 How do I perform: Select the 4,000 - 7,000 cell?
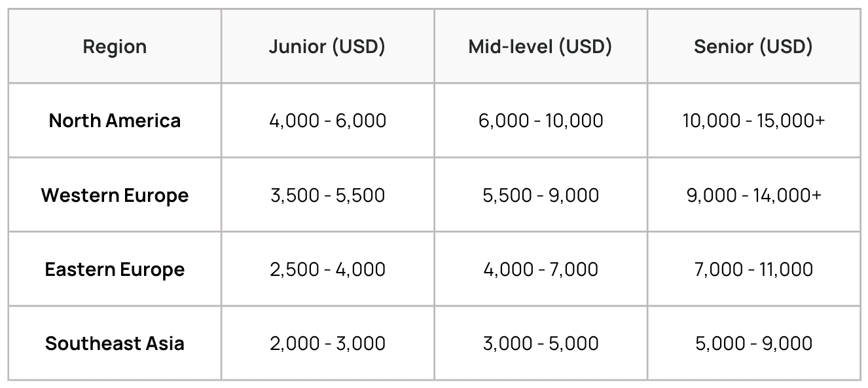click(541, 269)
